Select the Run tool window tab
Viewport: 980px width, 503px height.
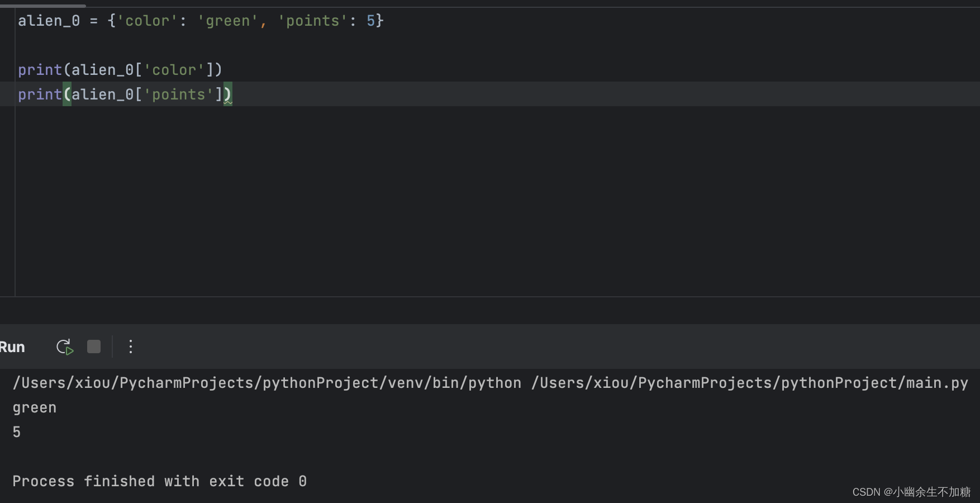click(12, 347)
